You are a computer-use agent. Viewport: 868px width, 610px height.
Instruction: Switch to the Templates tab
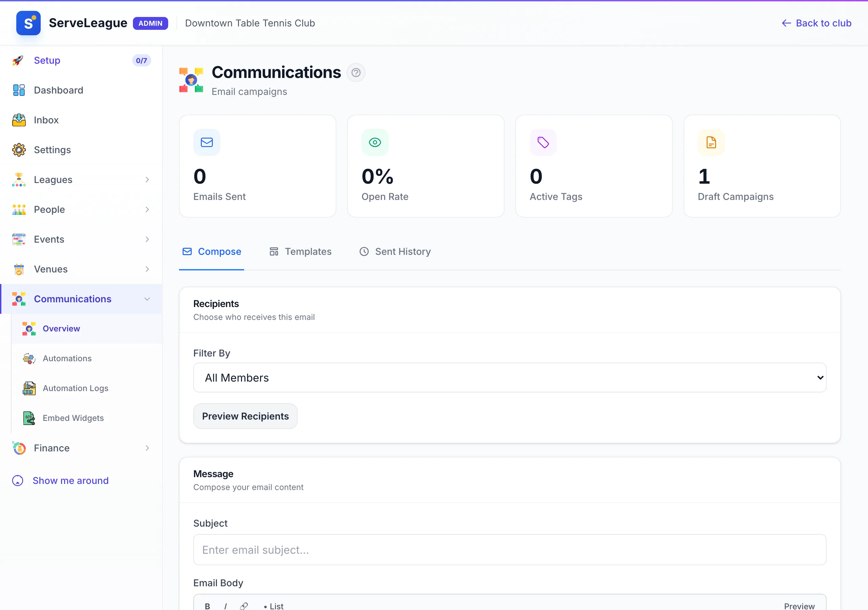300,252
